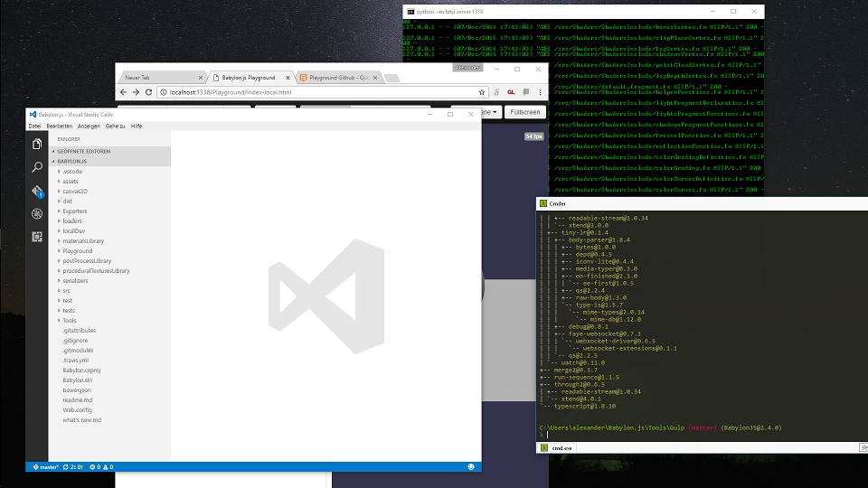Open the Git source control view

pos(37,191)
